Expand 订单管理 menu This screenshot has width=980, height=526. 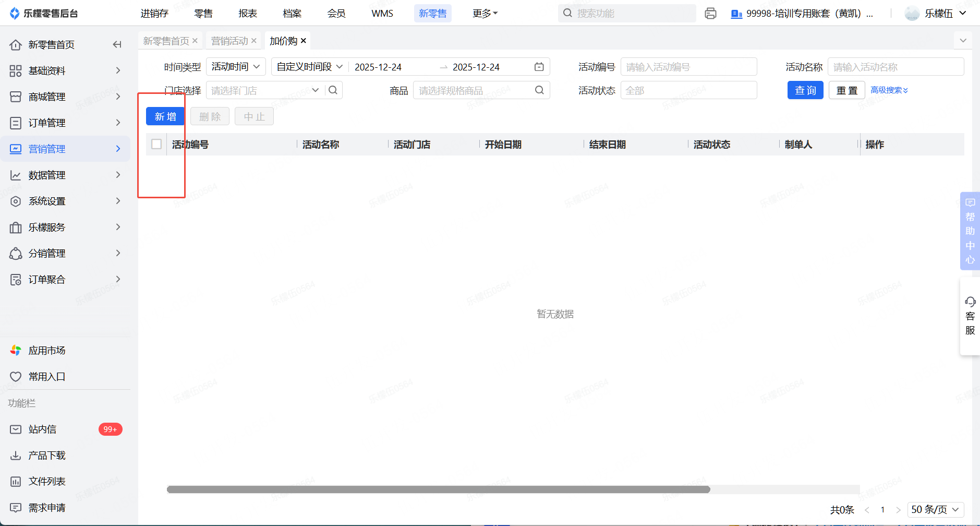(65, 123)
